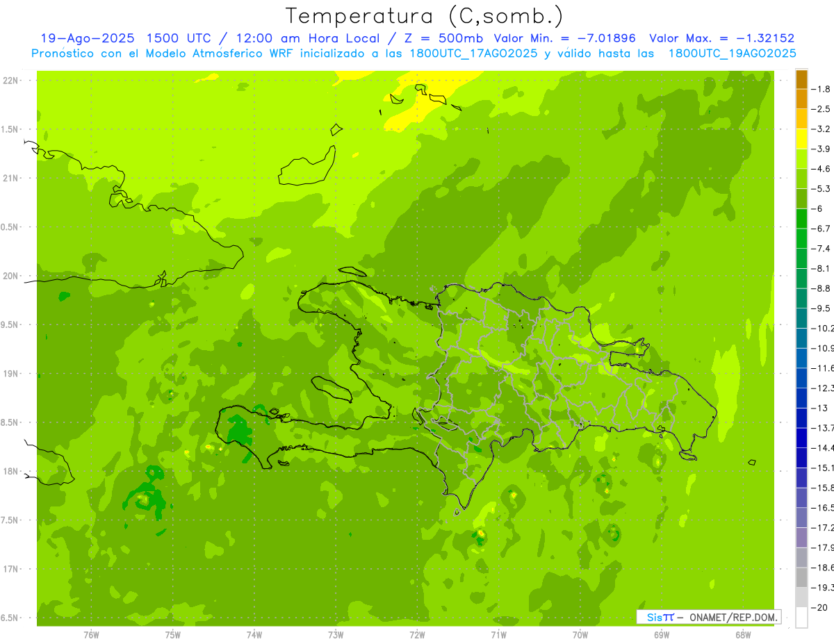Click the "-3.9" colorbar label
Screen dimensions: 834x644
point(821,149)
